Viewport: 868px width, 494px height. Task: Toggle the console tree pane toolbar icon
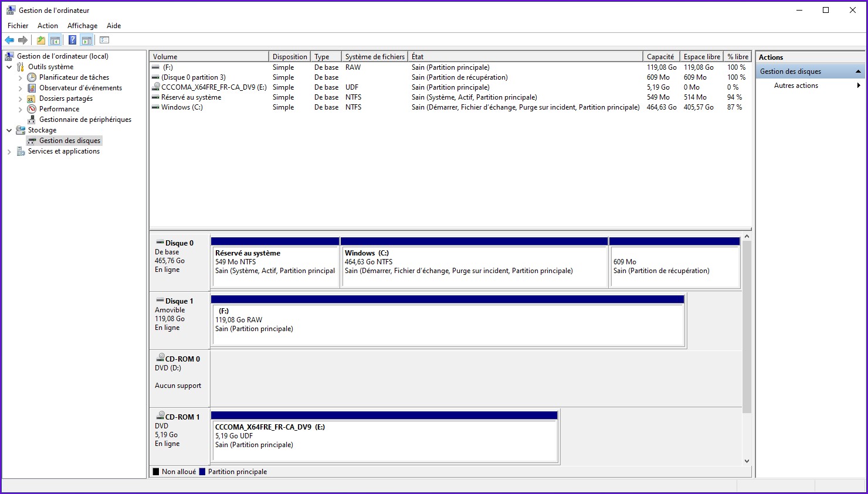click(x=55, y=40)
